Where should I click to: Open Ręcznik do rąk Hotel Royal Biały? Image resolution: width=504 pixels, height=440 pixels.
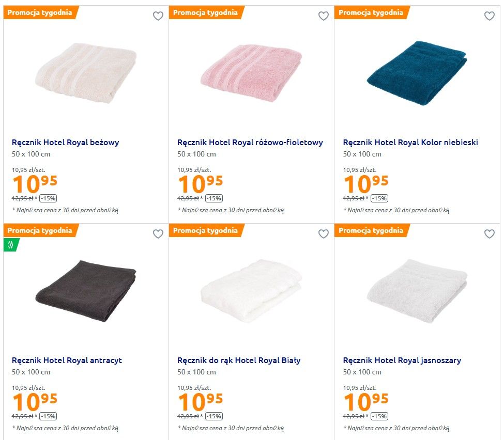(239, 360)
